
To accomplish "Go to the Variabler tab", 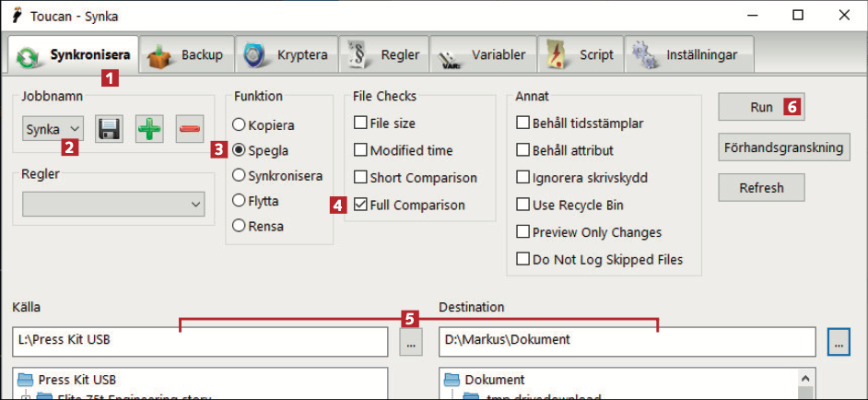I will 484,55.
